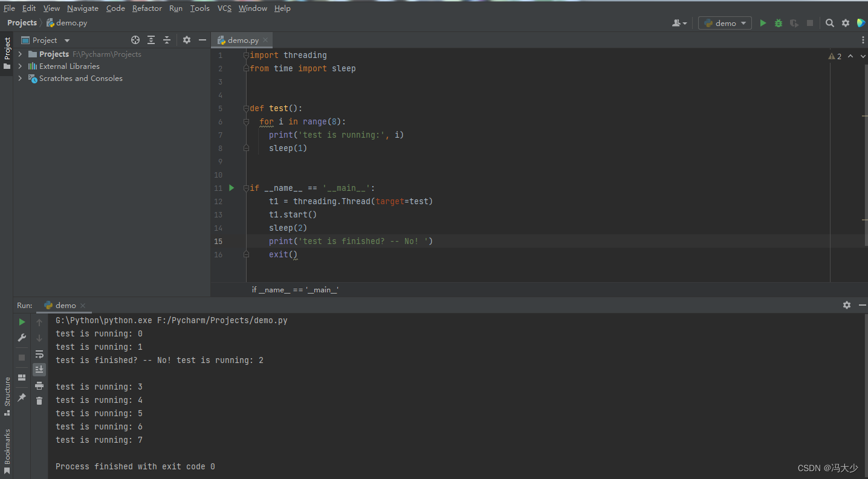Click the run gutter arrow on line 11

tap(232, 188)
